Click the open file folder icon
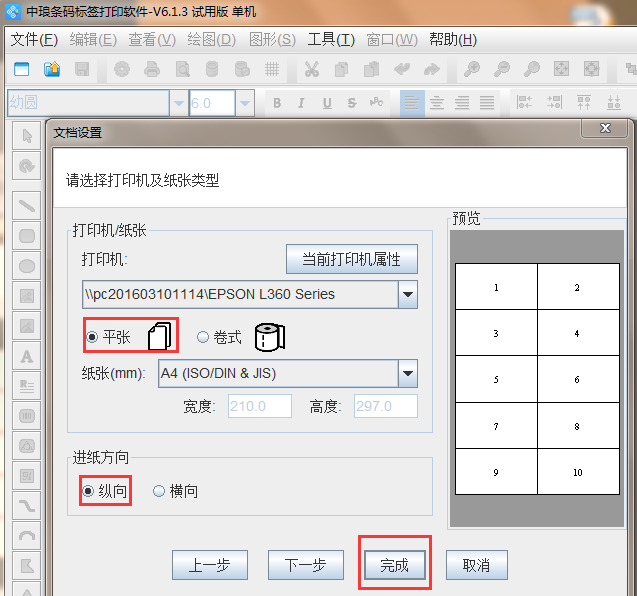Screen dimensions: 637x596 [52, 69]
